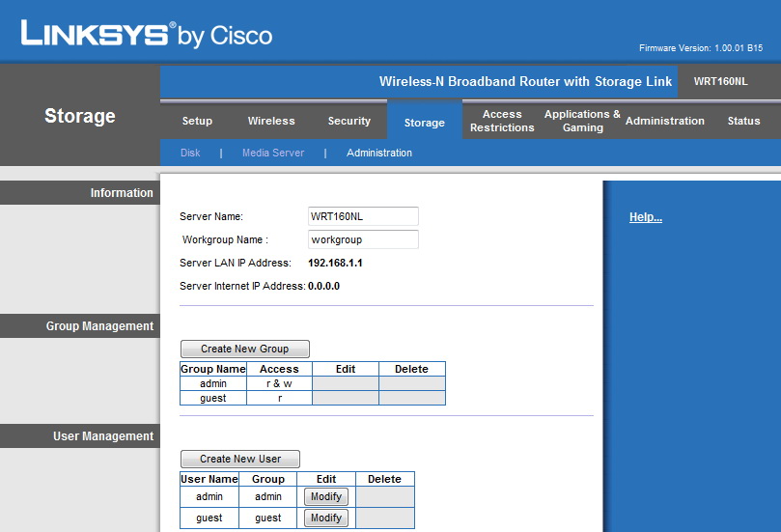Open the Security tab
The height and width of the screenshot is (532, 781).
coord(349,121)
